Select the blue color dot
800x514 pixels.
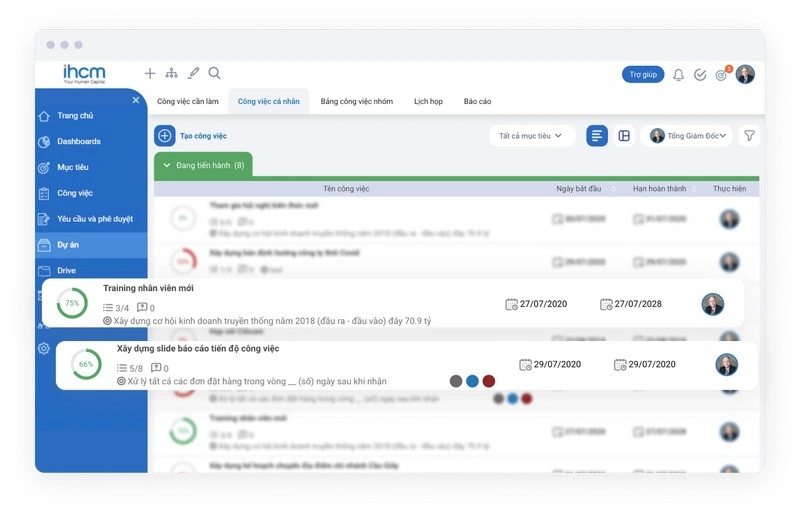click(472, 381)
